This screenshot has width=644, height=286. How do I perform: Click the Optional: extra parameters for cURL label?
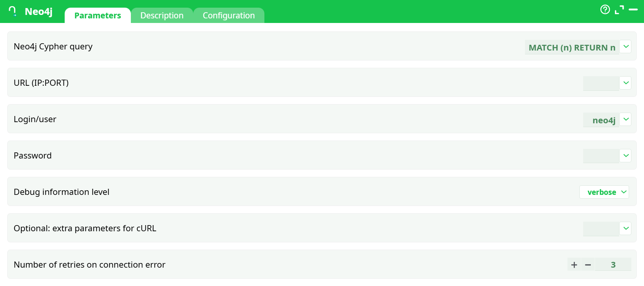tap(85, 228)
